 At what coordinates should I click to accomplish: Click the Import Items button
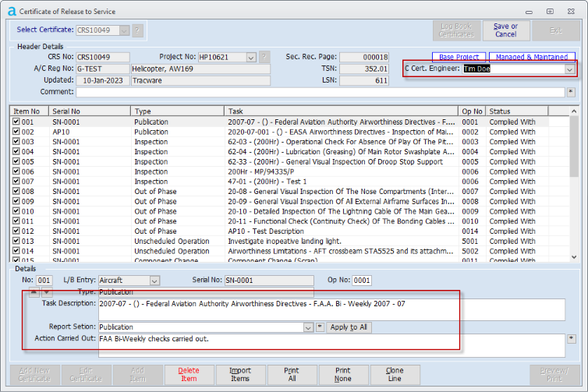click(x=240, y=374)
